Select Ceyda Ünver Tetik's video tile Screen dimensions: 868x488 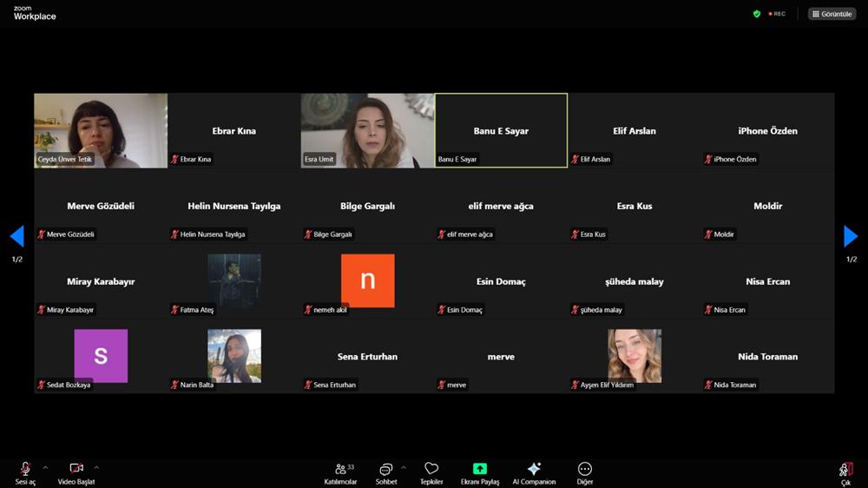click(x=101, y=130)
